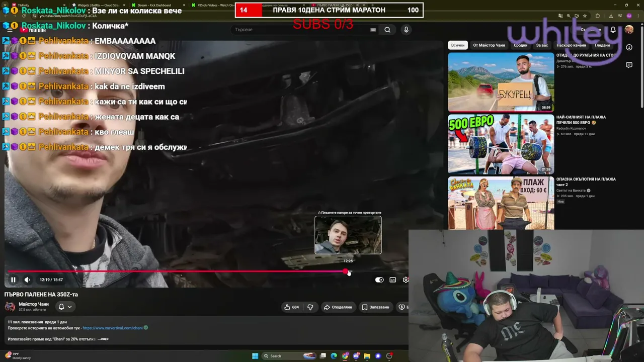This screenshot has width=644, height=362.
Task: Open the Chrome three-dot menu
Action: pyautogui.click(x=639, y=16)
